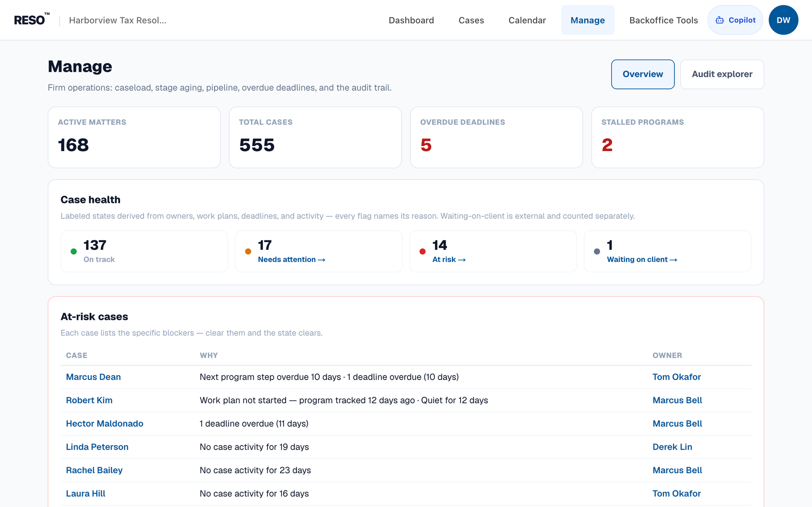Screen dimensions: 812x507
Task: Click the Case health heading
Action: click(91, 200)
